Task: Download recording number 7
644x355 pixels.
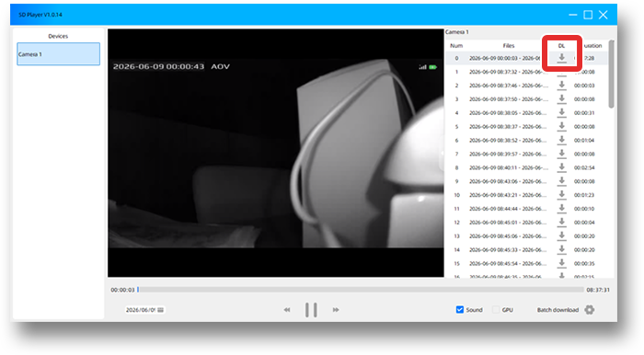Action: click(561, 154)
